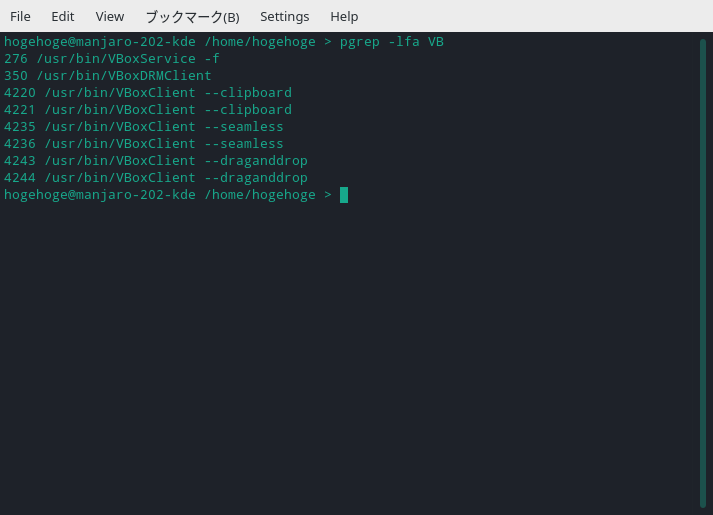Click the terminal vertical scrollbar
This screenshot has height=515, width=713.
click(703, 273)
